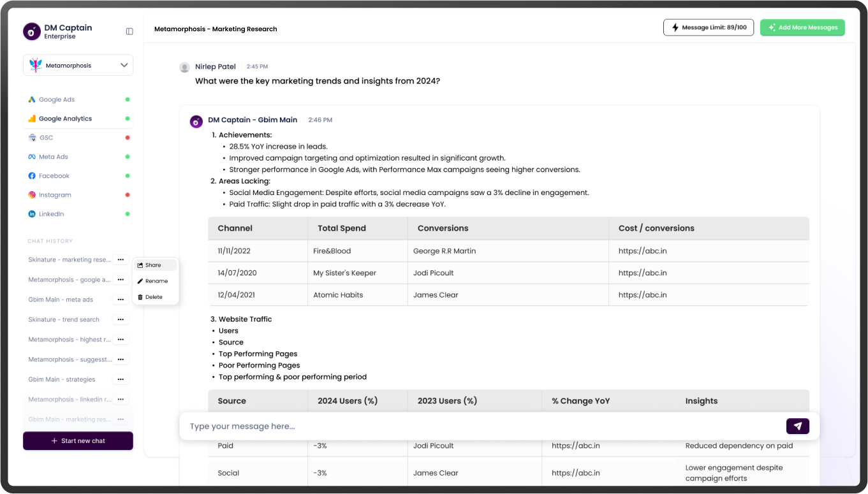868x494 pixels.
Task: Click the Add More Messages button
Action: coord(802,27)
